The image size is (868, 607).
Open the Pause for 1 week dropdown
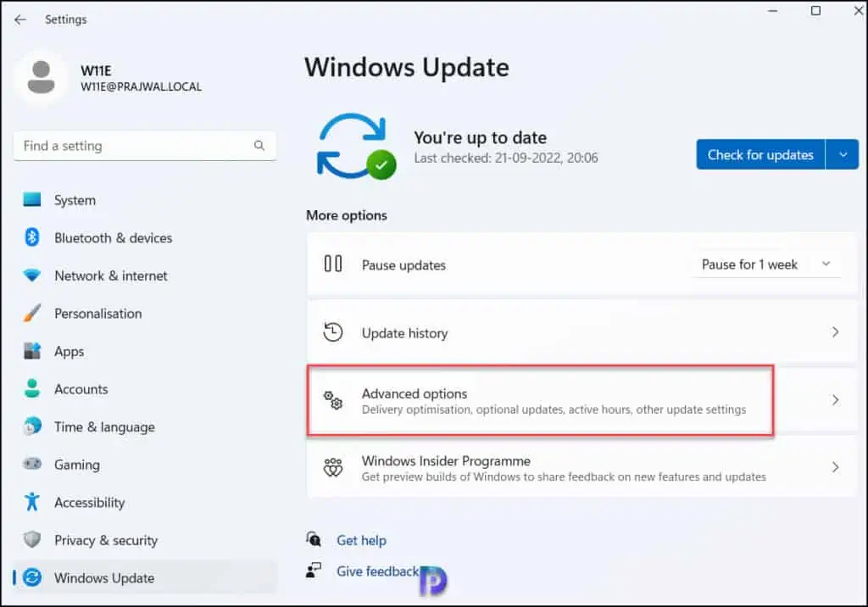tap(766, 265)
